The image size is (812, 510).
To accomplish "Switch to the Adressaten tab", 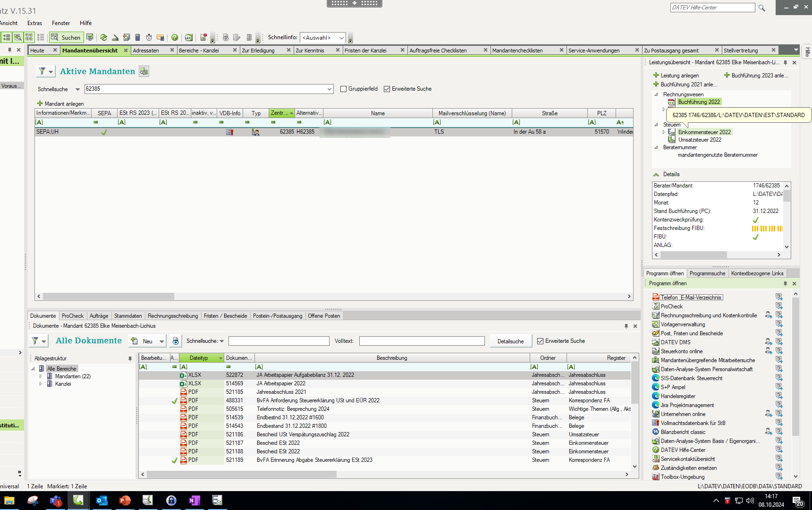I will 146,51.
